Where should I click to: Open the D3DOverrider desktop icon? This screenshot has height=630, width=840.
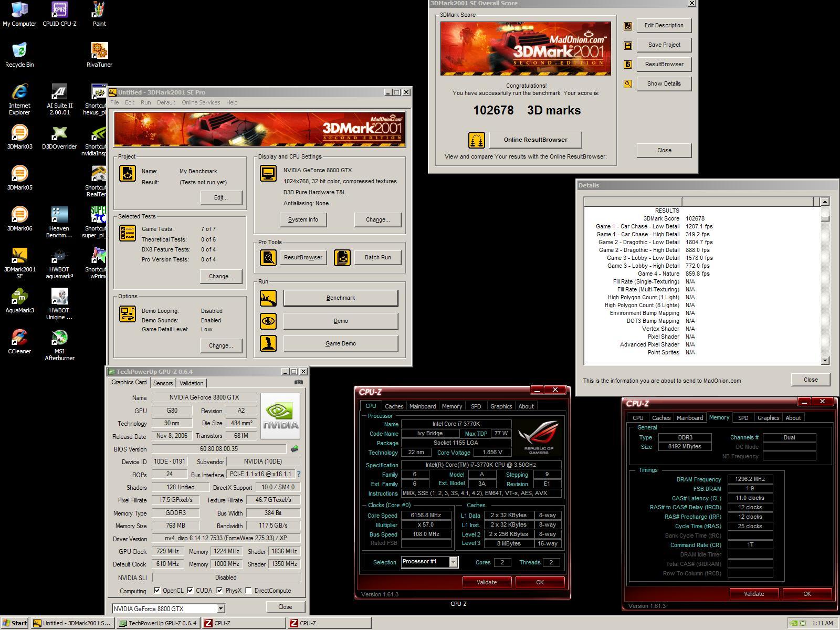click(59, 137)
